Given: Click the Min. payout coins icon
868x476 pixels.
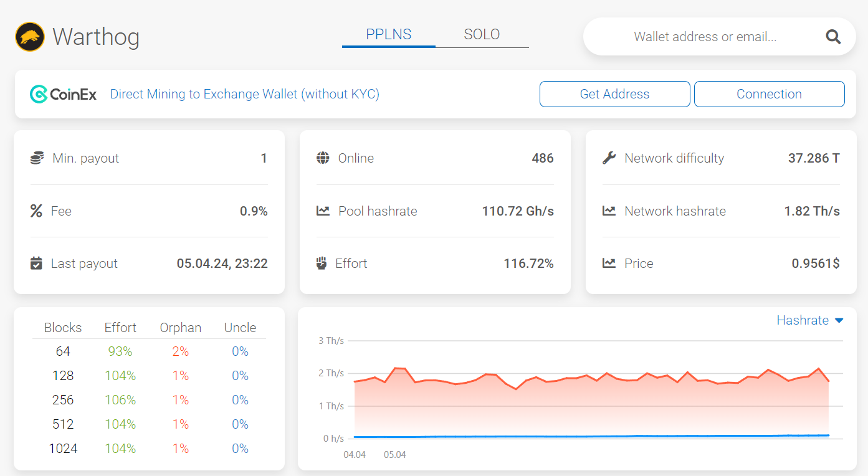Looking at the screenshot, I should click(36, 158).
